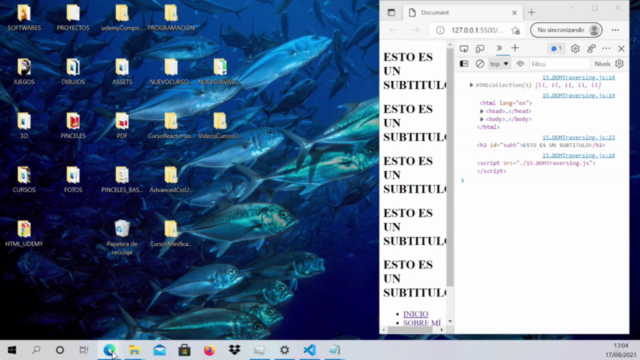This screenshot has width=640, height=360.
Task: Select the HTML_UDEMY desktop folder
Action: pos(24,233)
